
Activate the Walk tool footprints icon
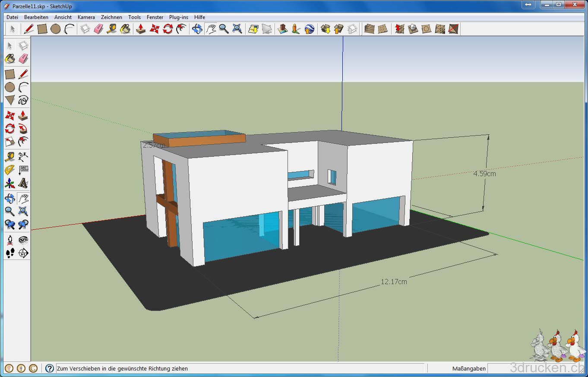point(10,253)
